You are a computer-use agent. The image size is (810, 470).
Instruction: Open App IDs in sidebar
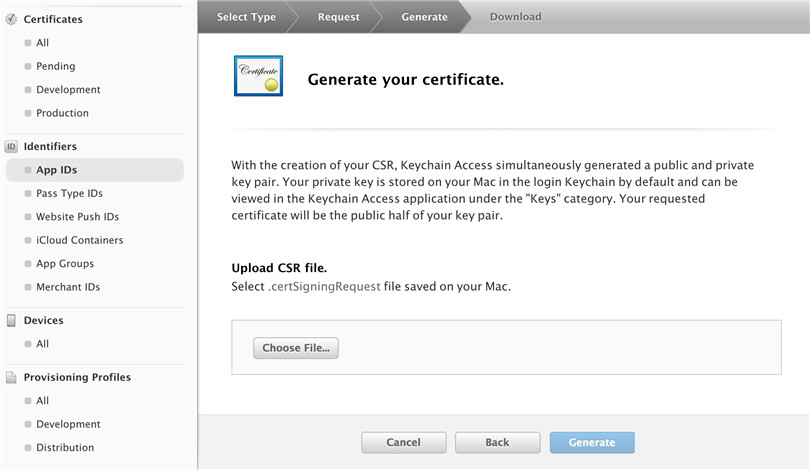click(56, 170)
